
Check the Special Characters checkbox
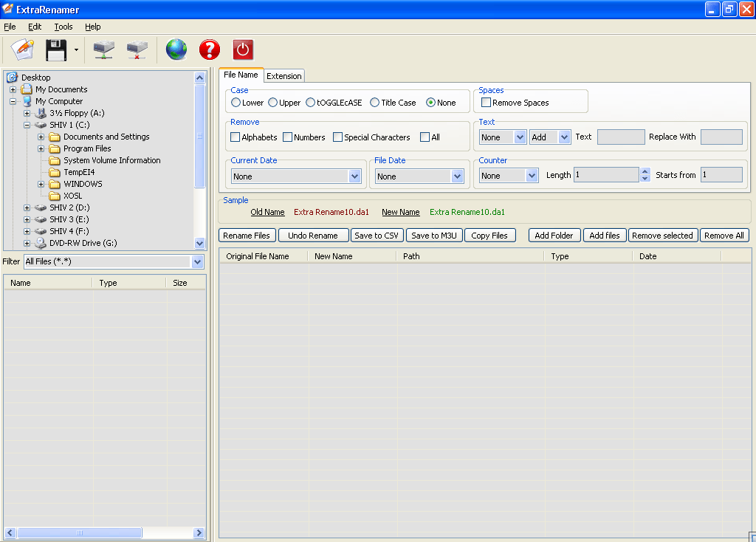coord(337,137)
